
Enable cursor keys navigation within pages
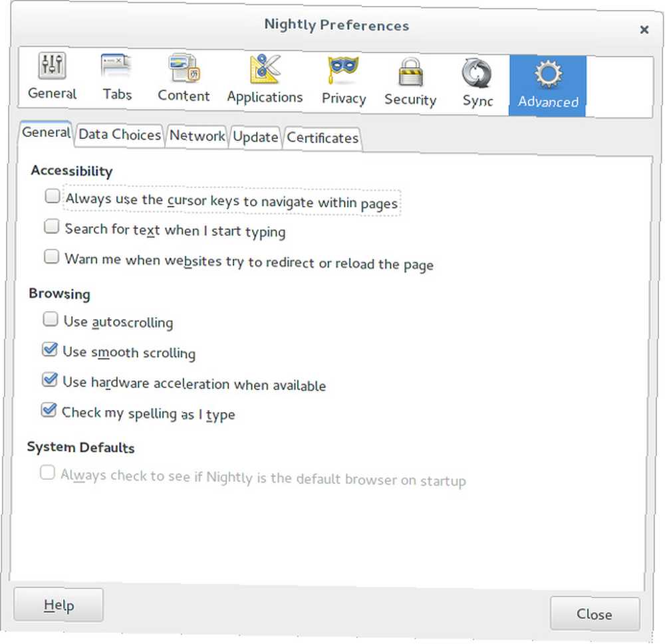[x=53, y=196]
